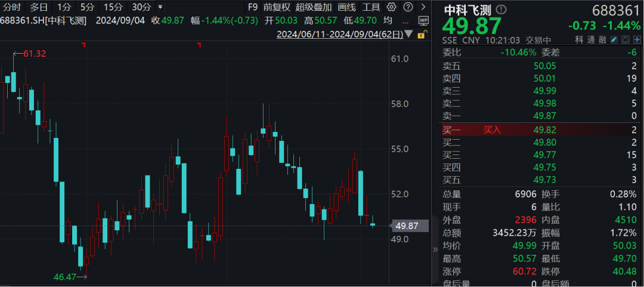Click the 交易中 trading status text
The width and height of the screenshot is (644, 287).
539,41
